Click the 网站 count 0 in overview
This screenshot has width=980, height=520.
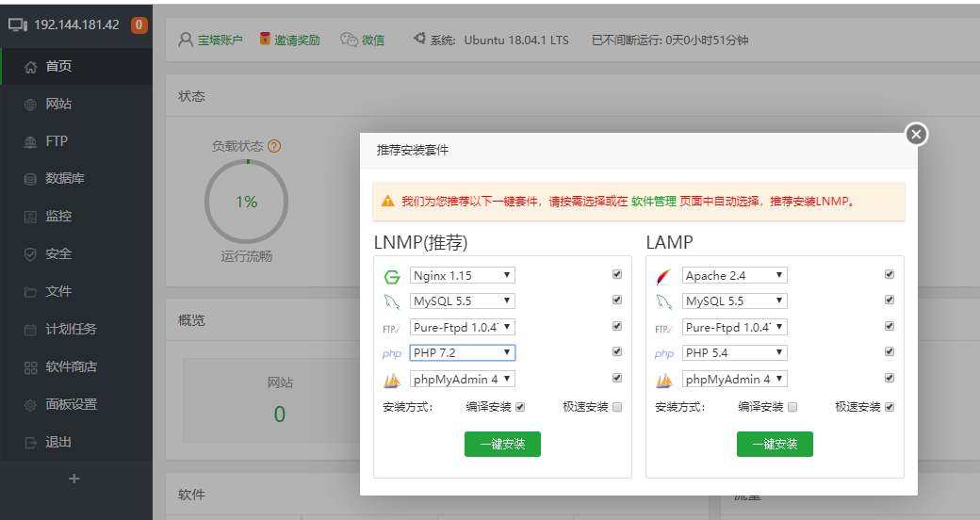(279, 414)
